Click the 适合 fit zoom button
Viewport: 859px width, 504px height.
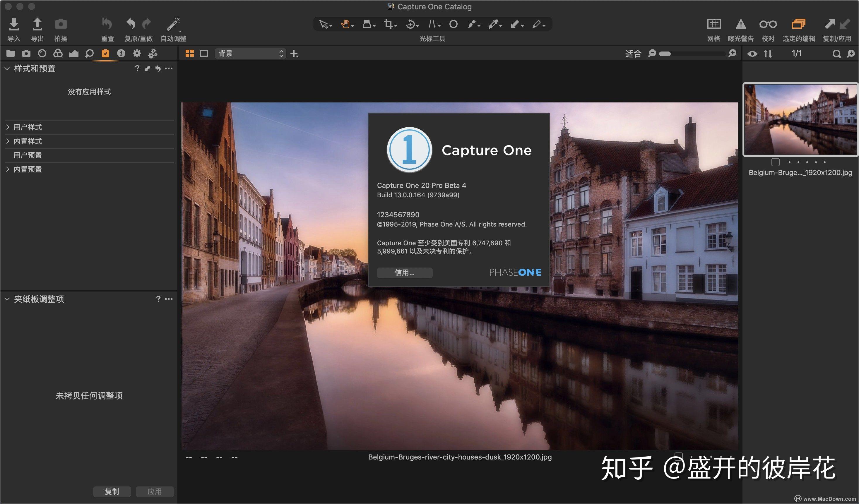[633, 54]
